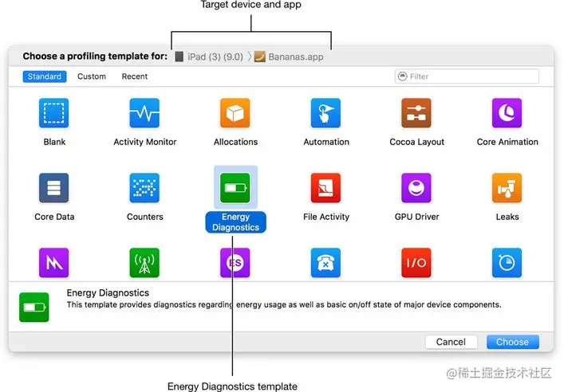Image resolution: width=564 pixels, height=392 pixels.
Task: Pick the Counters template icon
Action: click(x=144, y=188)
